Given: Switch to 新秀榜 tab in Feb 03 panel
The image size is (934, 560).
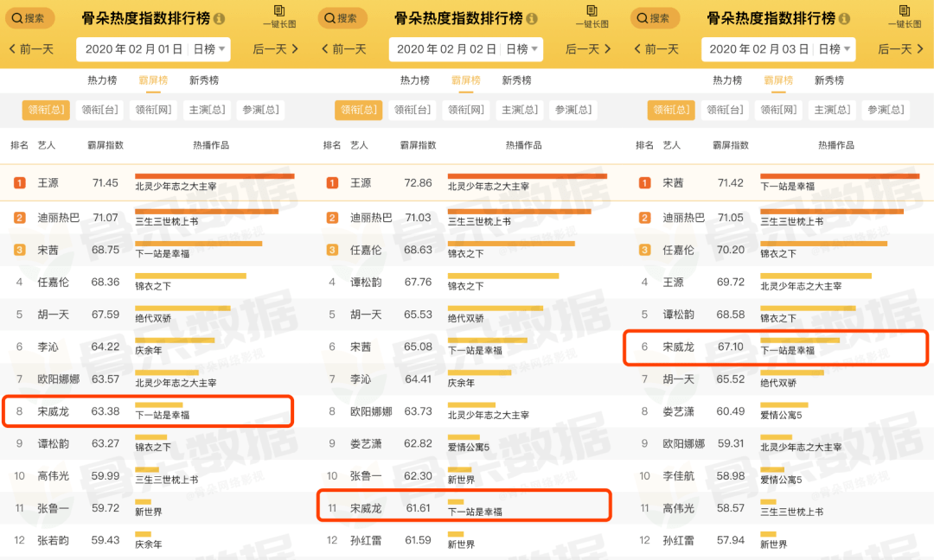Looking at the screenshot, I should [x=829, y=80].
